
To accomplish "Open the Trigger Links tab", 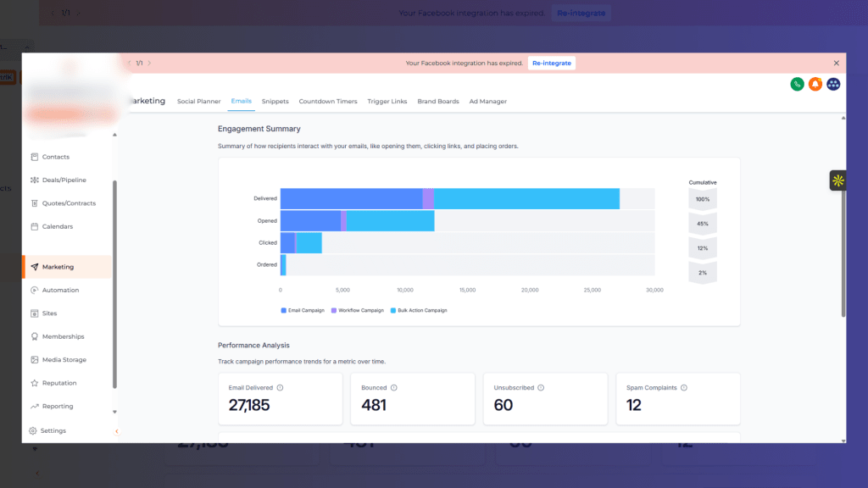I will coord(387,102).
